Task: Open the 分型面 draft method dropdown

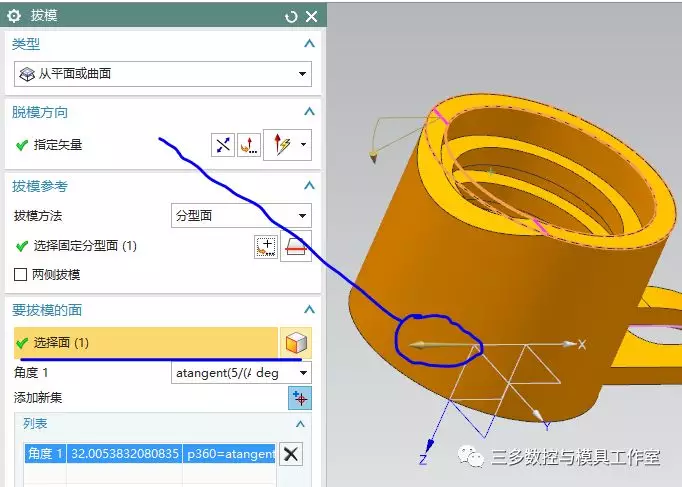Action: click(241, 216)
